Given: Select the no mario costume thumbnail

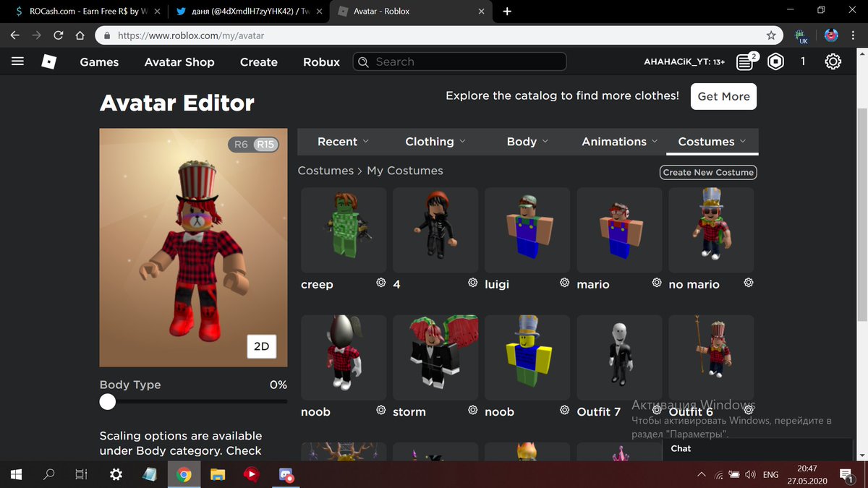Looking at the screenshot, I should click(x=711, y=230).
